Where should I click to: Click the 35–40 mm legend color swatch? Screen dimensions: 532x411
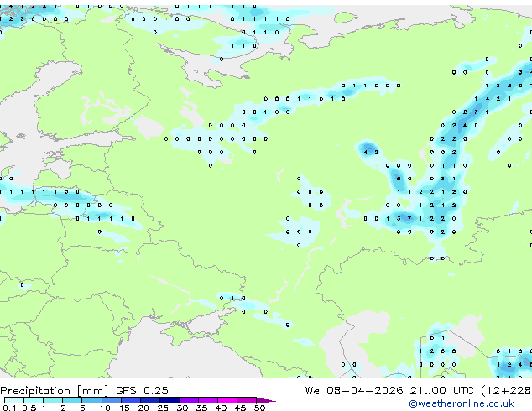point(207,400)
